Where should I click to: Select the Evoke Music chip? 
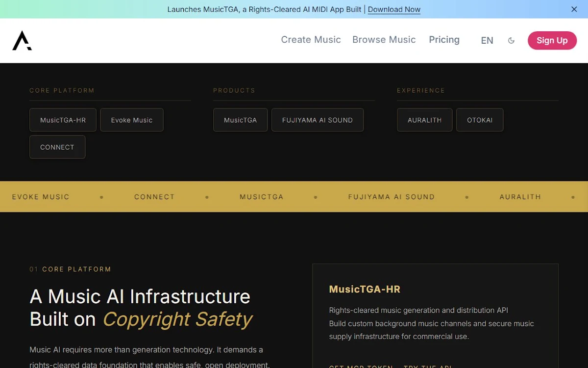click(x=132, y=120)
